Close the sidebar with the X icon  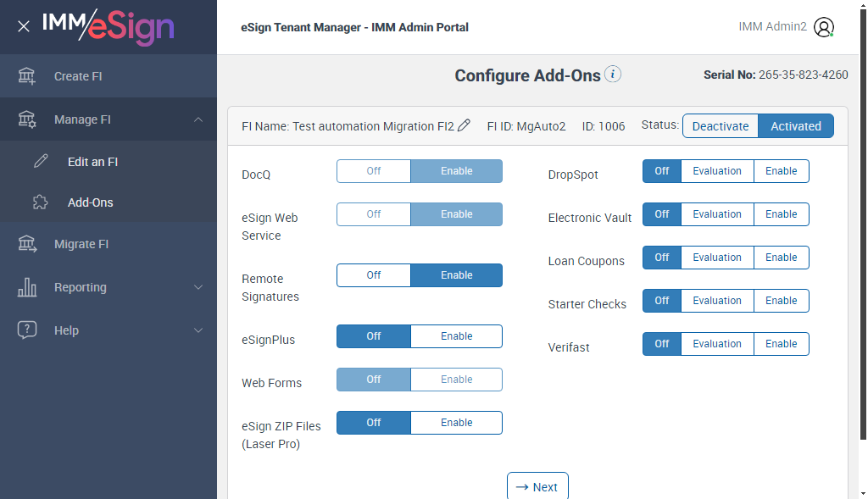[x=24, y=26]
